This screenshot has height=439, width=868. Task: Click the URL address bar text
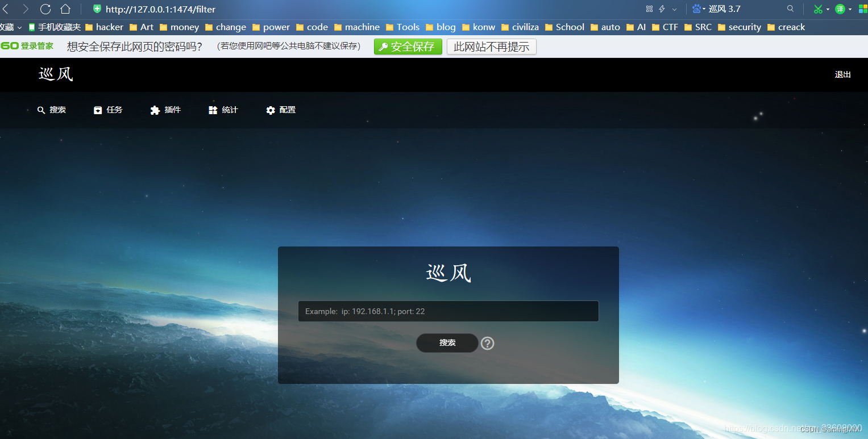160,9
